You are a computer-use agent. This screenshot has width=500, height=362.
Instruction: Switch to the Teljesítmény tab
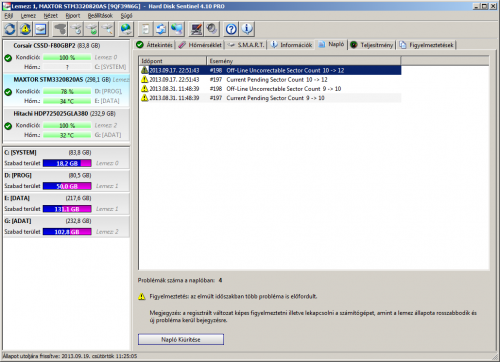(372, 45)
